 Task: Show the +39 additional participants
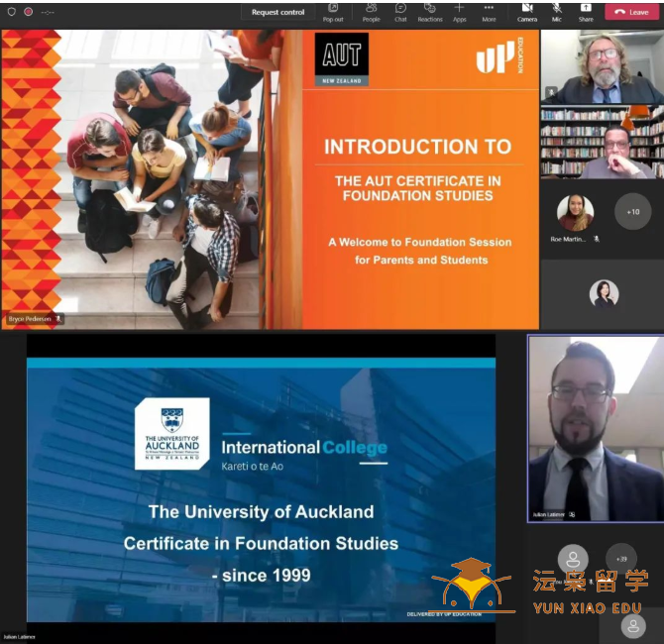[621, 559]
